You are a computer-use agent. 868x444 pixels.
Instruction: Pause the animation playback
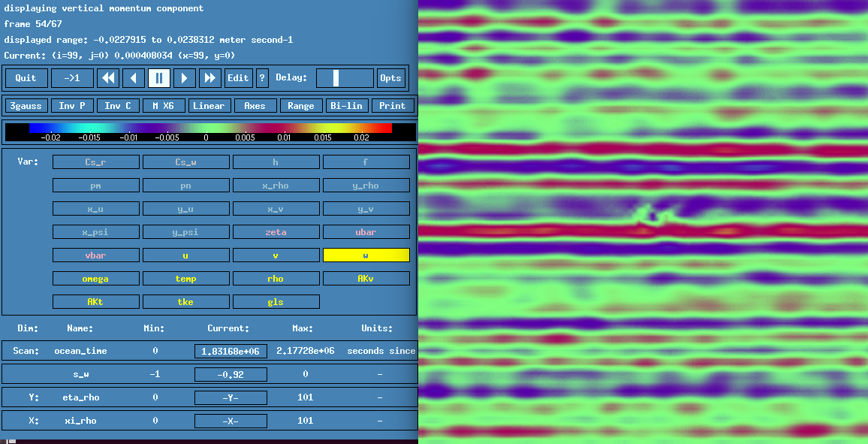[x=159, y=78]
